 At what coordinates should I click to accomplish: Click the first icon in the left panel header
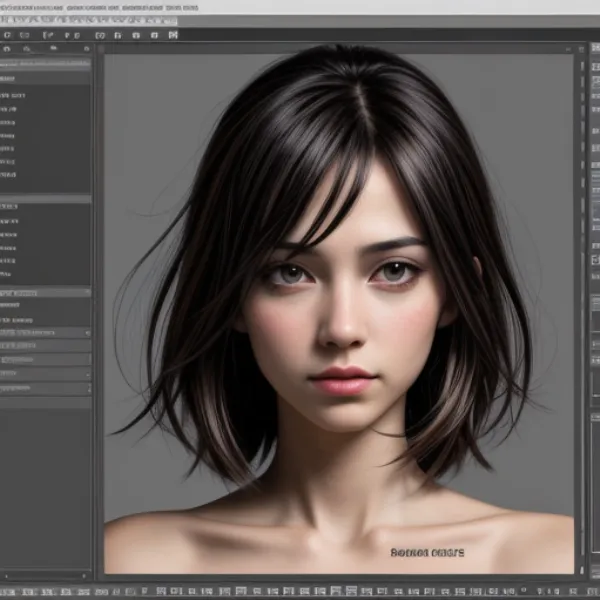7,49
